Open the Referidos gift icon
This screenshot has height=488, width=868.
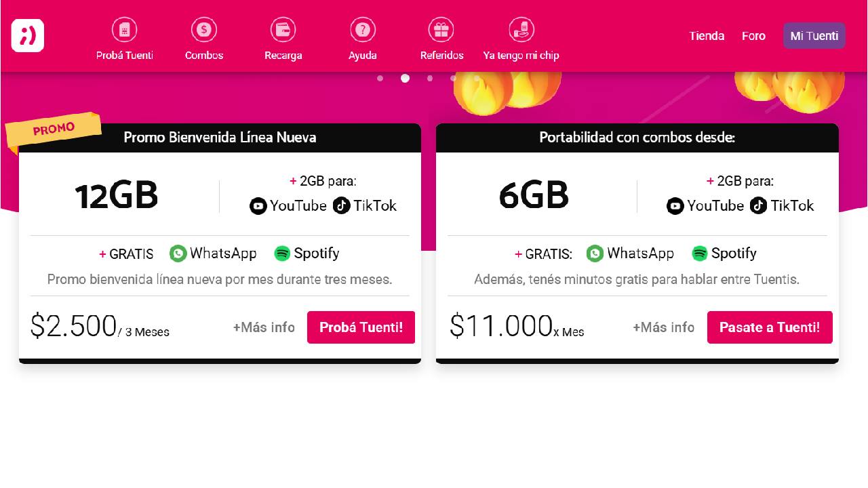(441, 30)
